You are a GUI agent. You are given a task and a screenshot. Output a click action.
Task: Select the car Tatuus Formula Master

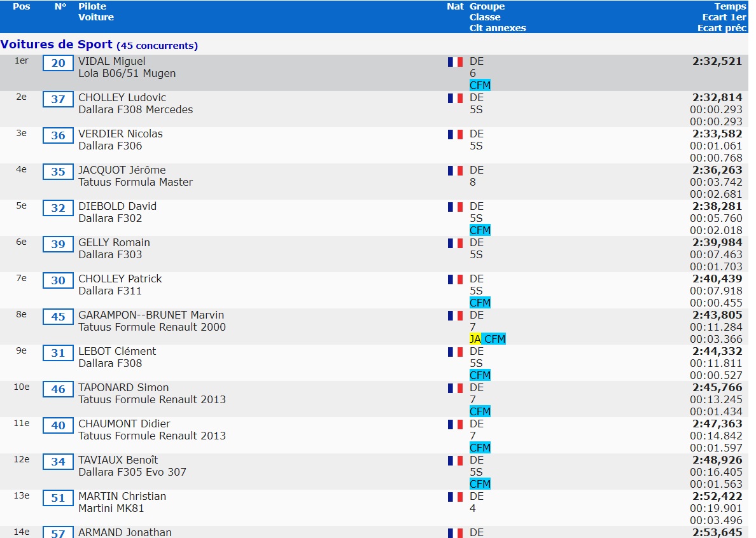click(136, 182)
